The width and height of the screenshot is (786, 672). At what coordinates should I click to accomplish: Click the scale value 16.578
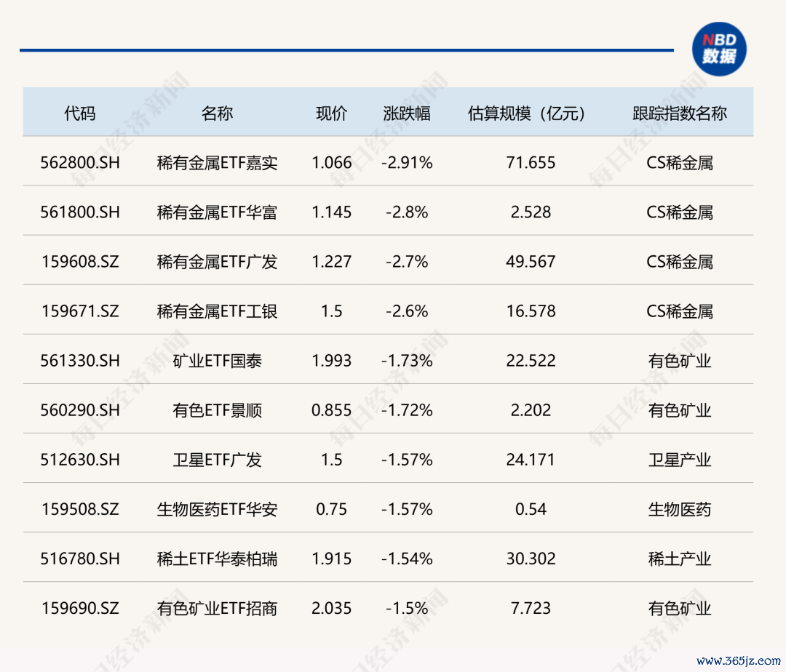(531, 311)
